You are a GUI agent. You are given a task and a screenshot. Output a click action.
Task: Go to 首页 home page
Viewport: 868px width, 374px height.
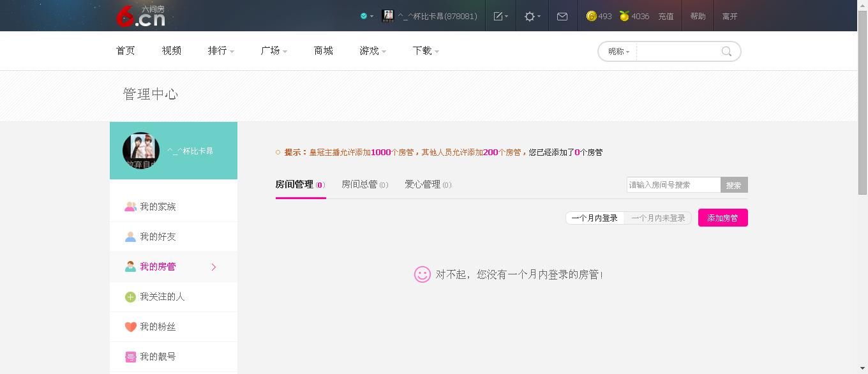[126, 50]
